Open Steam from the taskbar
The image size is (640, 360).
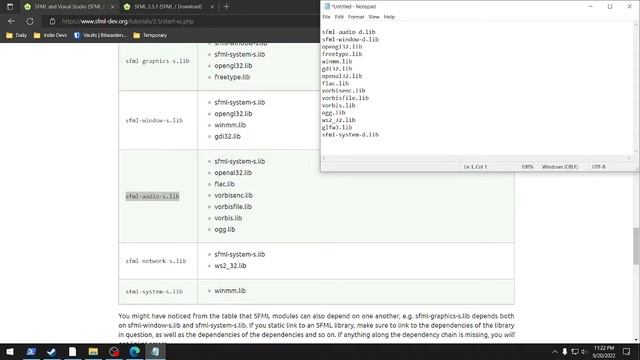[51, 351]
